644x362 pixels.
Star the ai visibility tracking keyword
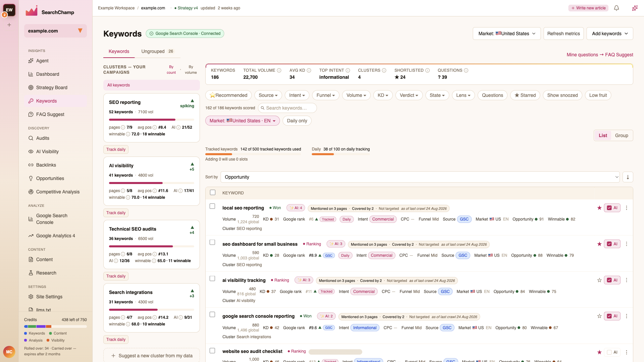[599, 280]
